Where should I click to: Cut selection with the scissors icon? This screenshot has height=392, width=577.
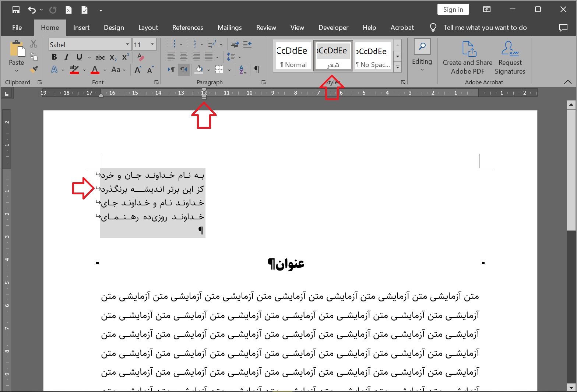coord(34,44)
